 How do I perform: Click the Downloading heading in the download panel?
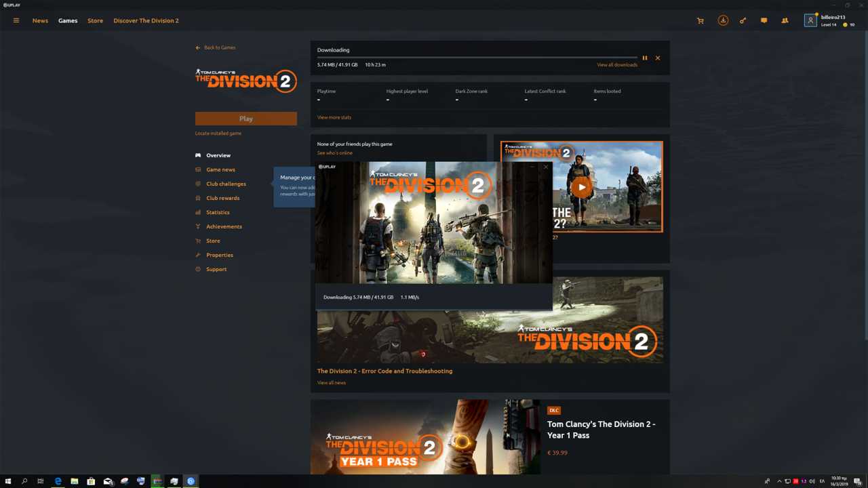[x=334, y=50]
